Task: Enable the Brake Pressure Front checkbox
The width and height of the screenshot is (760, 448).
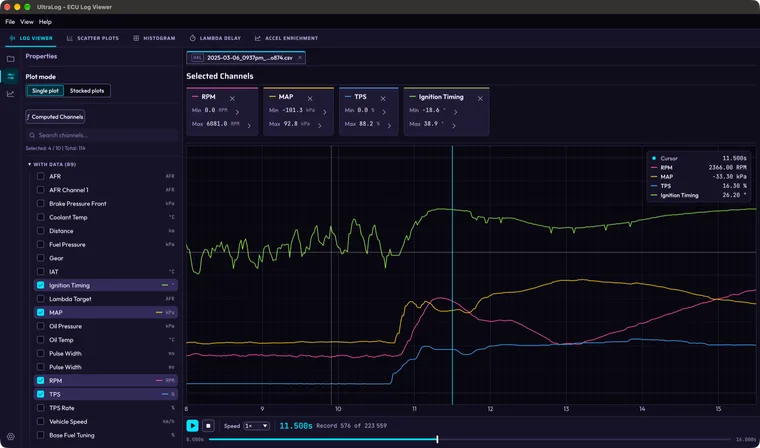Action: pyautogui.click(x=41, y=204)
